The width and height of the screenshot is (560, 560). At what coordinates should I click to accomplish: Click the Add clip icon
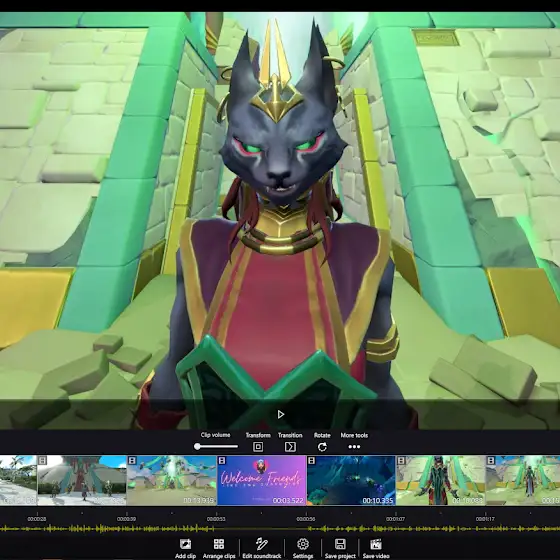pos(185,544)
